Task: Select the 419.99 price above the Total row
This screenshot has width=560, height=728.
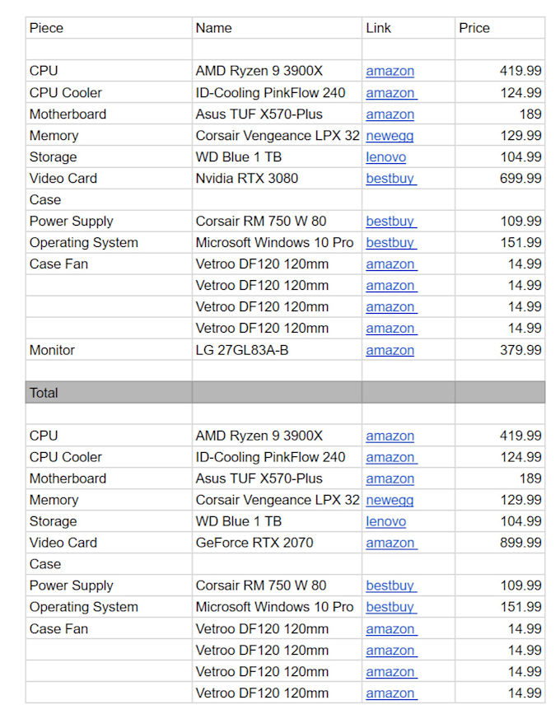Action: (500, 71)
